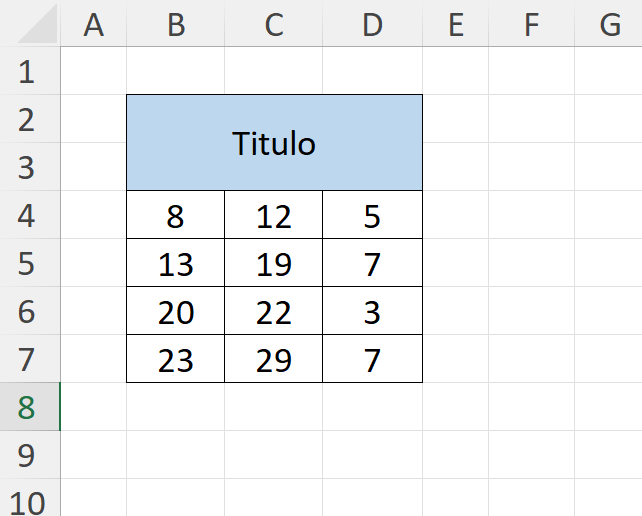This screenshot has width=642, height=516.
Task: Click the cell containing 8
Action: [176, 216]
